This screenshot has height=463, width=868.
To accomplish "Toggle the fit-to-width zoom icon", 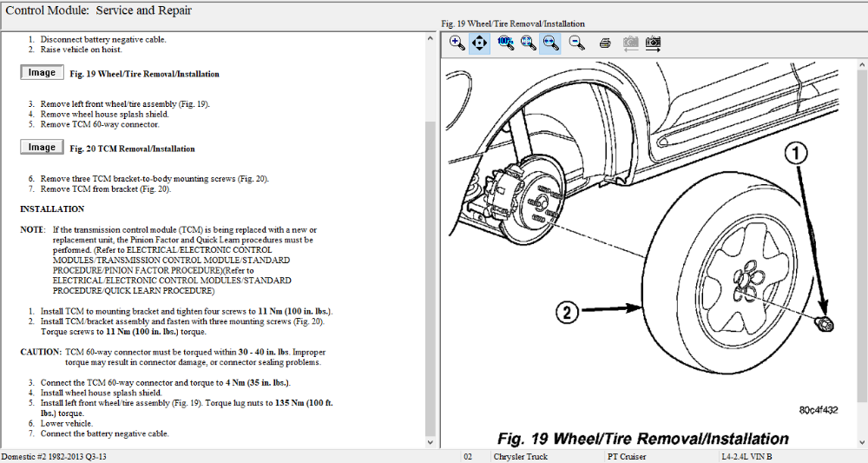I will pyautogui.click(x=549, y=43).
